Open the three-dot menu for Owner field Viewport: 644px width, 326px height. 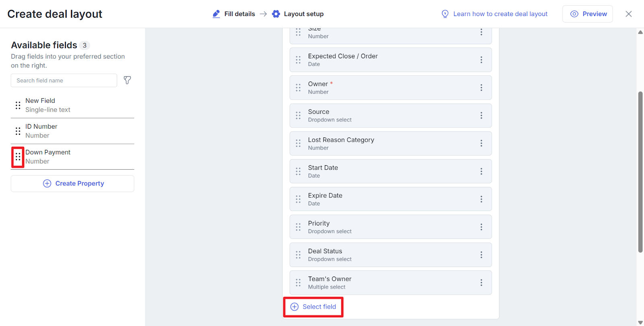click(x=481, y=88)
